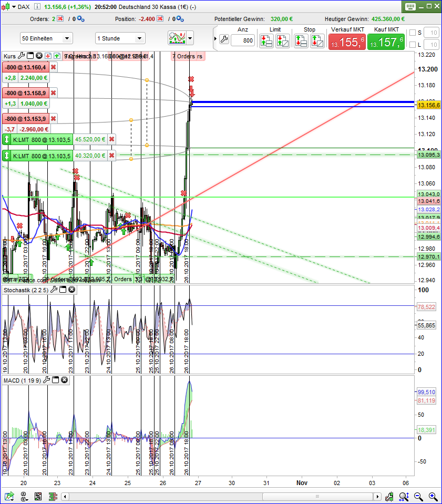This screenshot has height=504, width=442.
Task: Click first Limit order icon
Action: [x=266, y=41]
